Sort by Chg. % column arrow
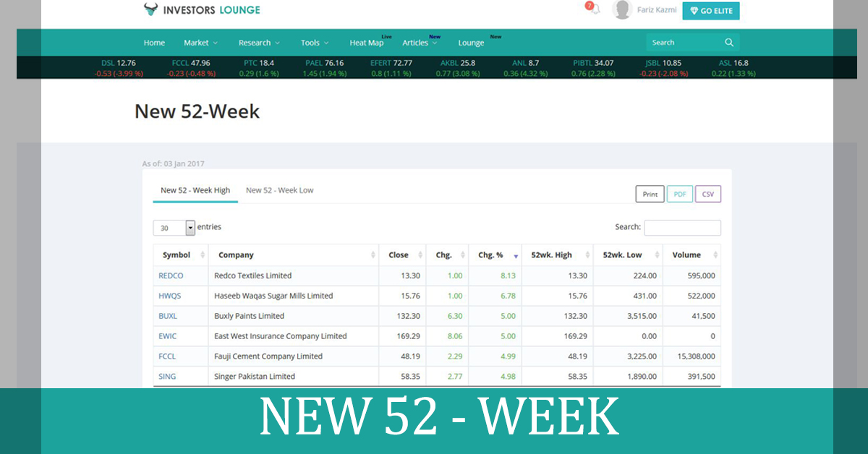The image size is (868, 454). tap(516, 256)
